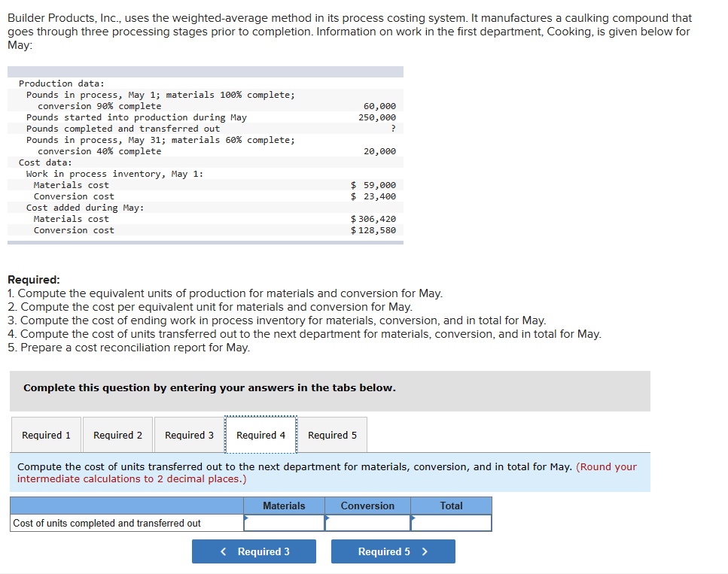Click the Materials column header
Screen dimensions: 728x574
[285, 505]
